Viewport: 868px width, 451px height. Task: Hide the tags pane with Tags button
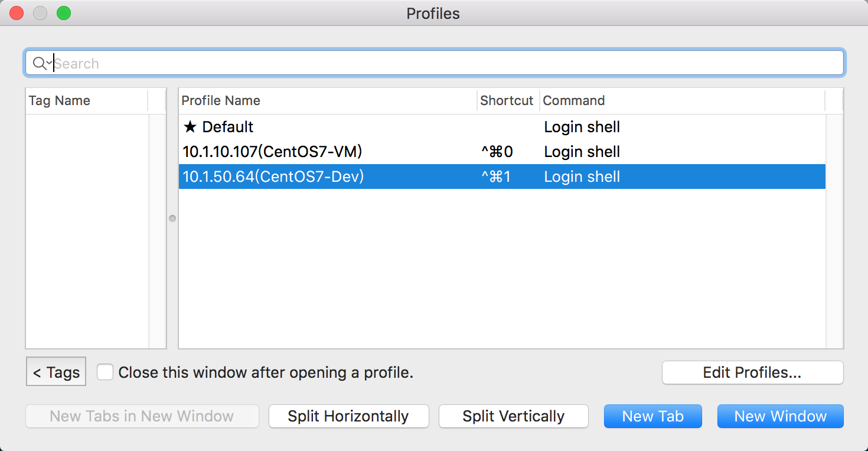tap(56, 372)
